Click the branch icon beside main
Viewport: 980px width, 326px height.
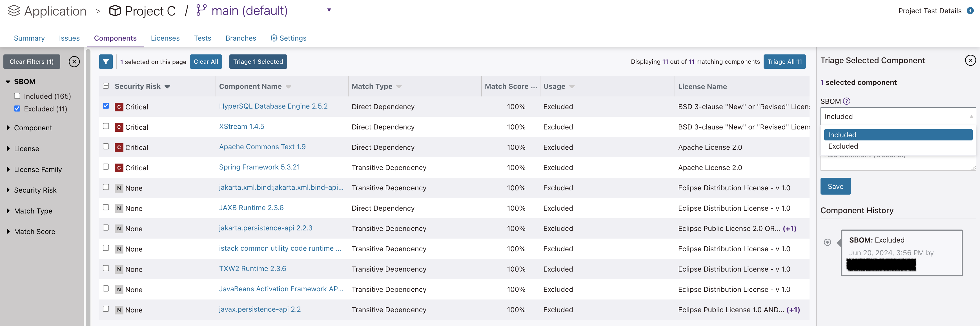click(201, 10)
